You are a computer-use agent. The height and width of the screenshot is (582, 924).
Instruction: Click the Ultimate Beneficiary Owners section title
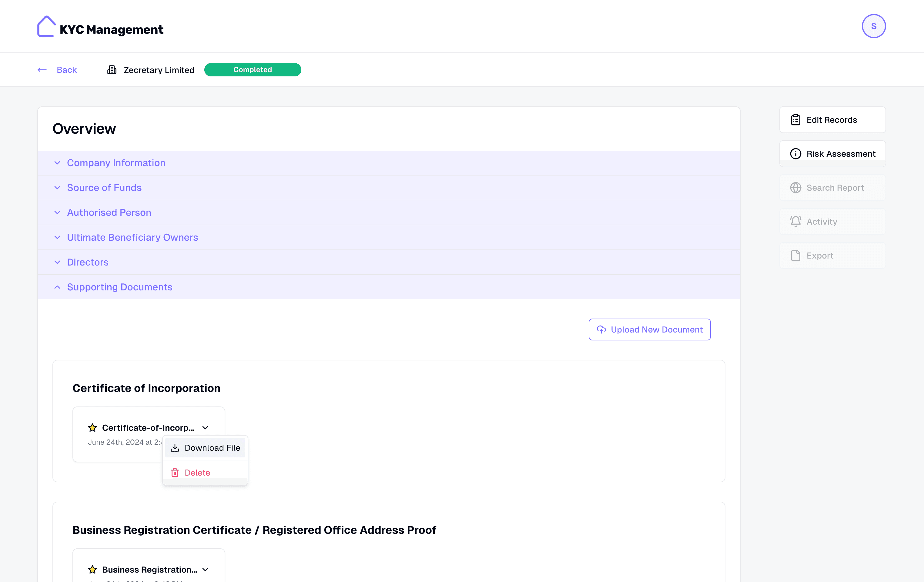point(132,237)
